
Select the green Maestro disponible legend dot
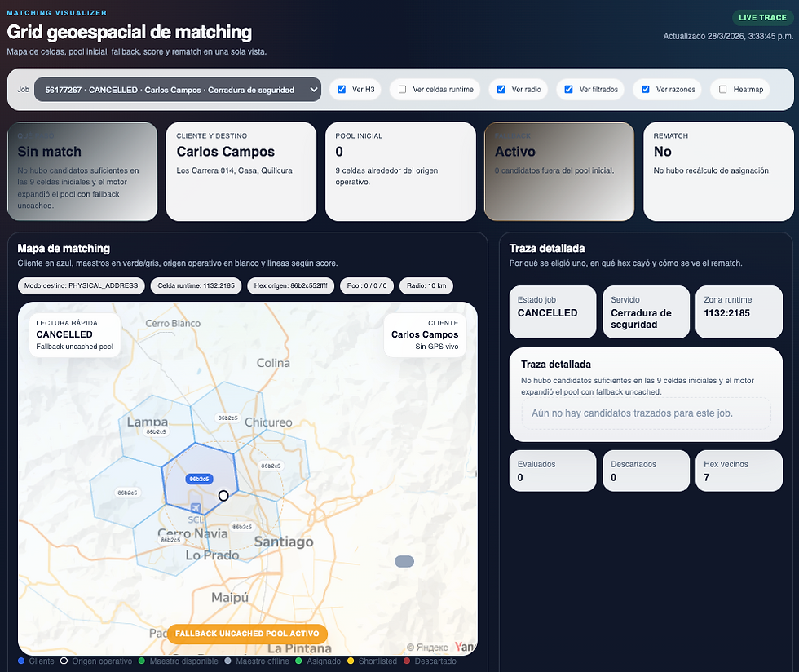[143, 662]
